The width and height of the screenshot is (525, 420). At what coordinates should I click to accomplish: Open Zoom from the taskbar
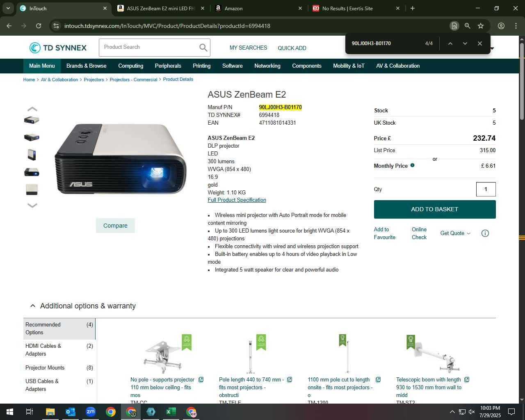click(x=91, y=412)
